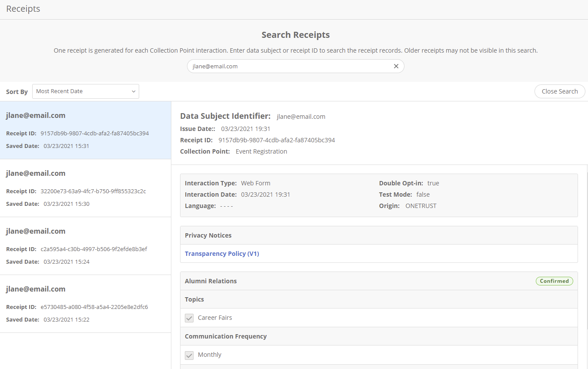
Task: Click the Collection Point value Event Registration
Action: pos(261,151)
